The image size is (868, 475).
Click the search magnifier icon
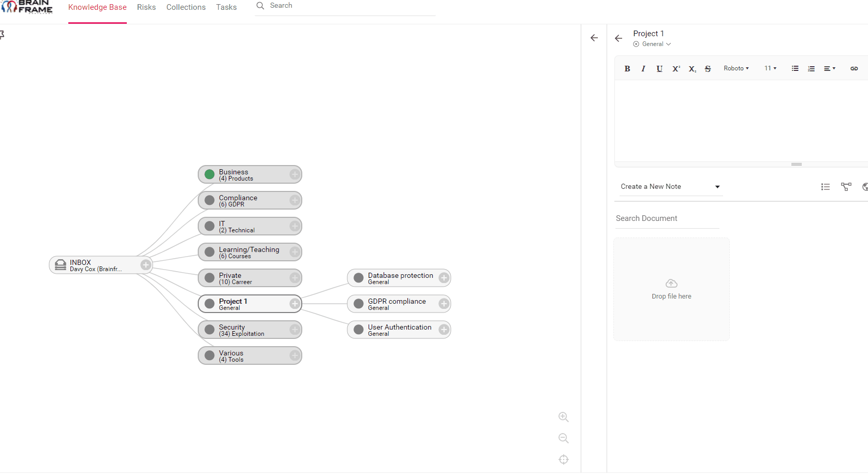click(260, 6)
